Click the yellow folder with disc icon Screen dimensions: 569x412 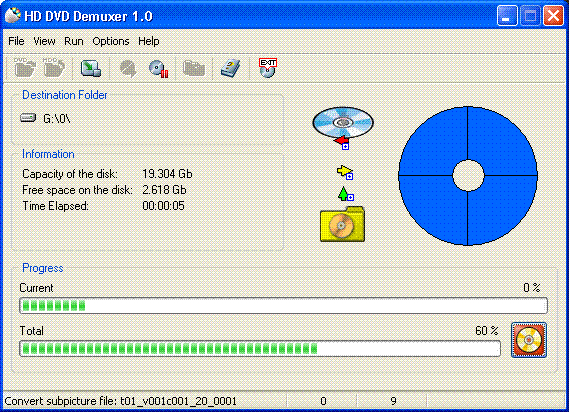342,224
